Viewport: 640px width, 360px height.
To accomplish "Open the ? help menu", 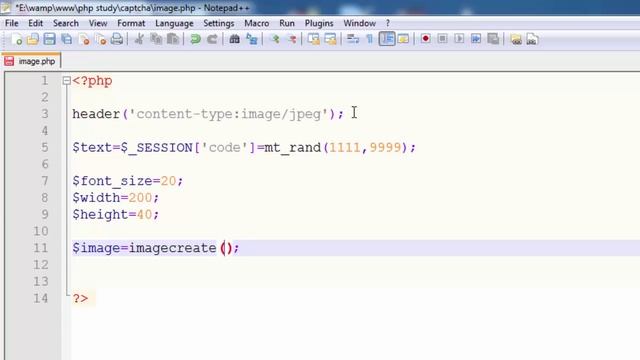I will tap(388, 23).
